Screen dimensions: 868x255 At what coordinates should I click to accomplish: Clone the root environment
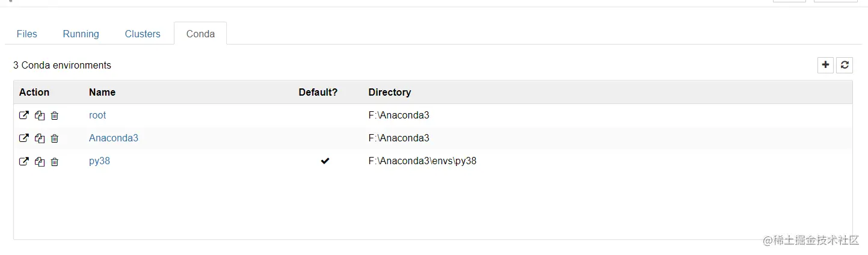pos(40,115)
